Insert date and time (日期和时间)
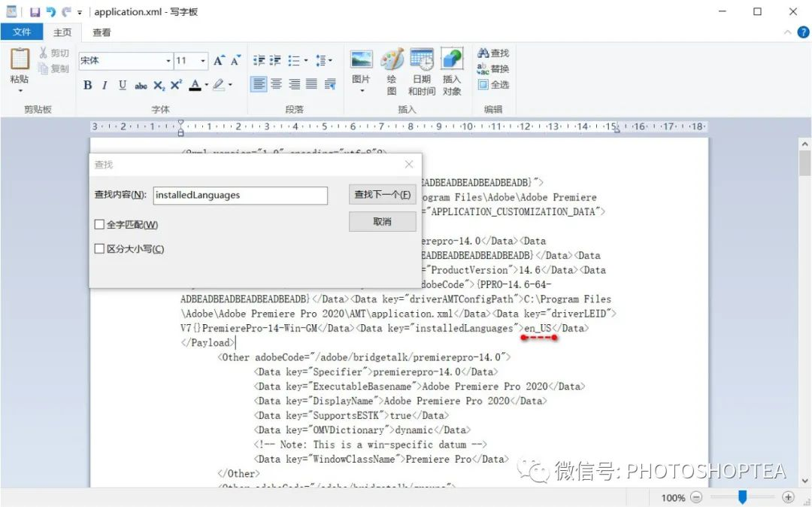Screen dimensions: 812x507 422,71
